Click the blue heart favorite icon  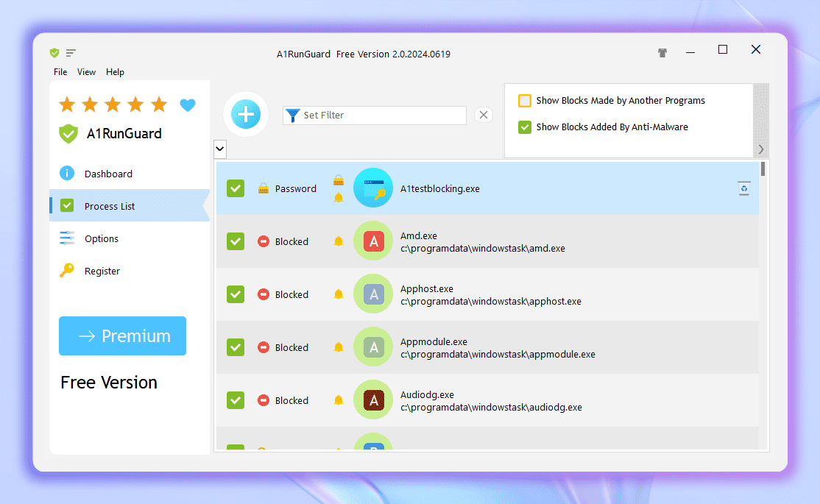click(x=188, y=105)
